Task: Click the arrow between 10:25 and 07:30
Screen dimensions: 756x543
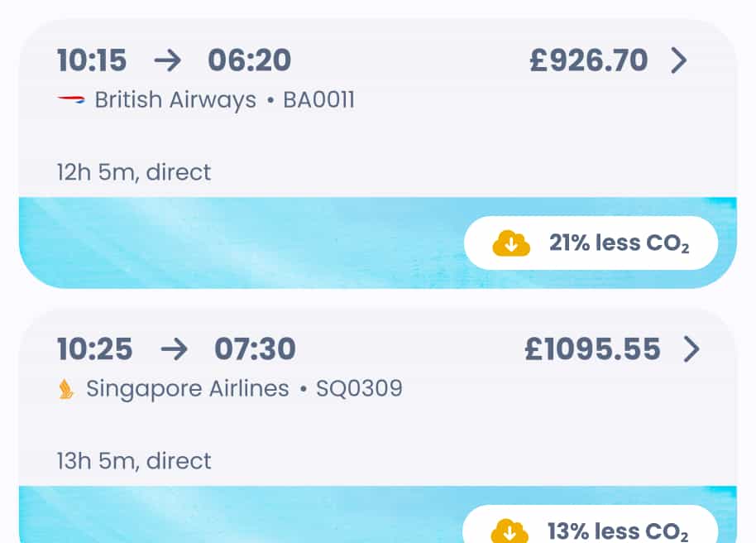Action: (176, 348)
